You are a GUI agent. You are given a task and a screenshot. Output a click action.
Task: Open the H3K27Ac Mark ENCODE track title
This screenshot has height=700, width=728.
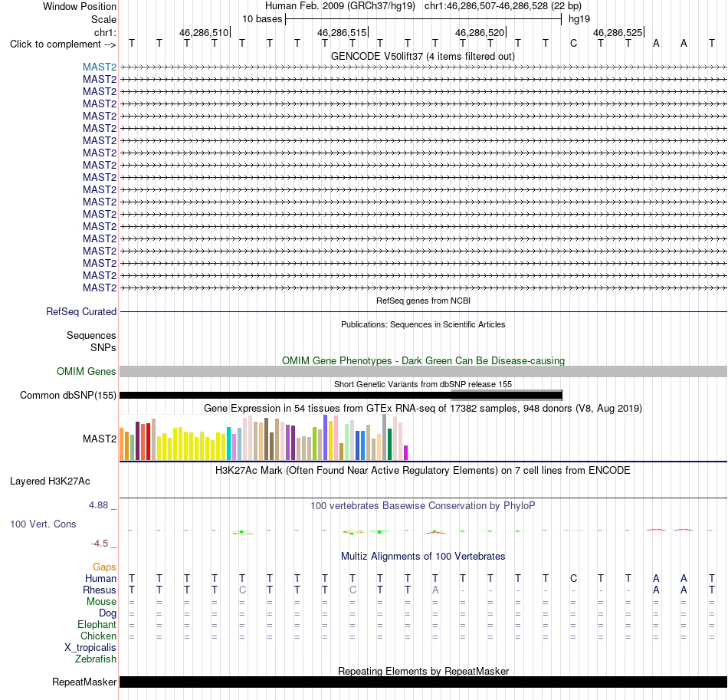[423, 470]
